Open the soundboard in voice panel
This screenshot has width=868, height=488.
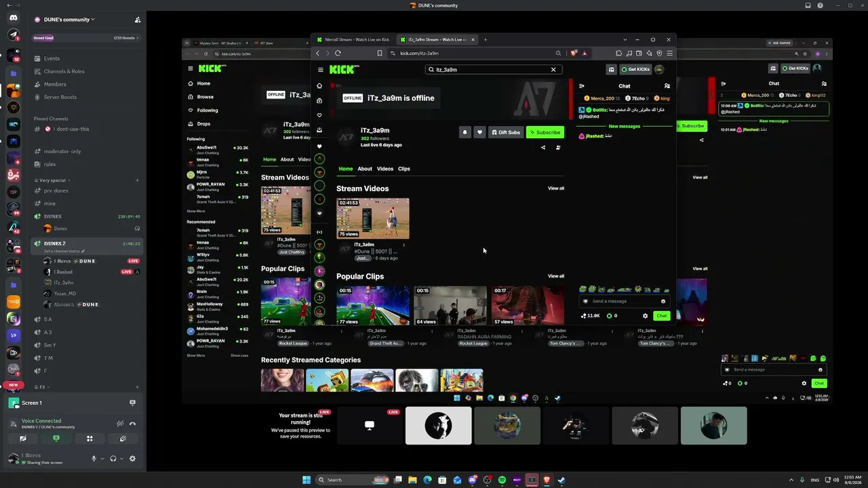123,439
